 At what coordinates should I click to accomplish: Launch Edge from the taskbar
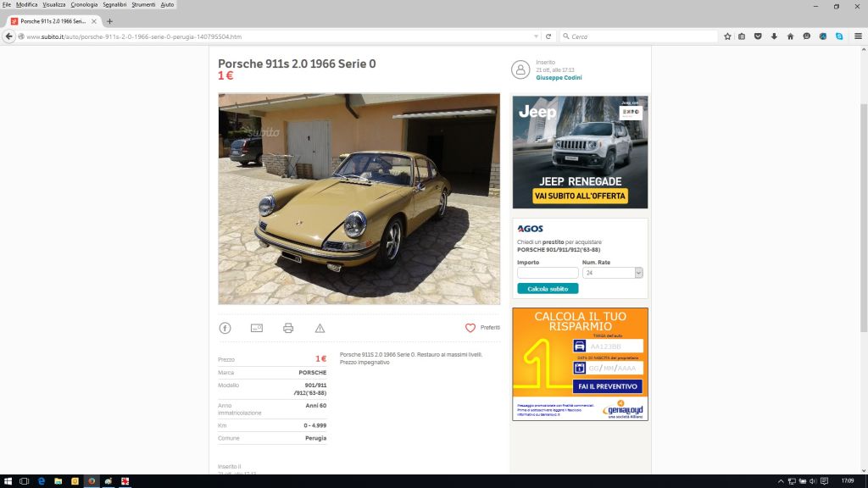click(42, 481)
